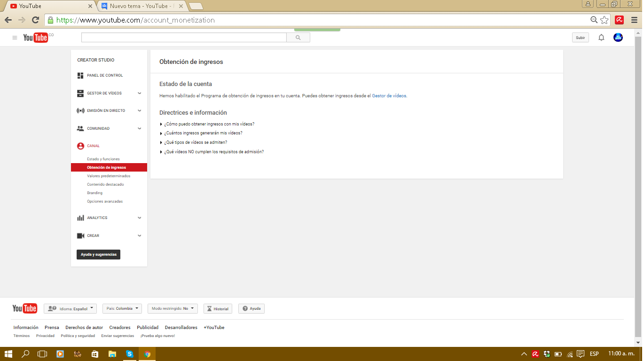The height and width of the screenshot is (361, 644).
Task: Open the Modo restringido dropdown
Action: (x=173, y=309)
